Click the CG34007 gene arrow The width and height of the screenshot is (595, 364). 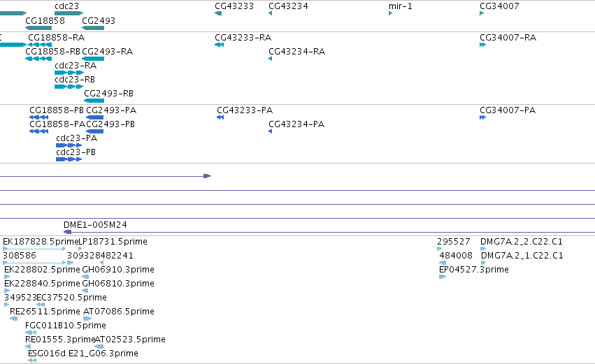(482, 13)
